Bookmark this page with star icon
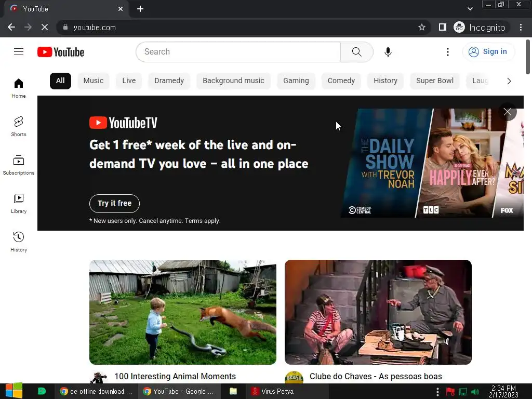 coord(421,27)
